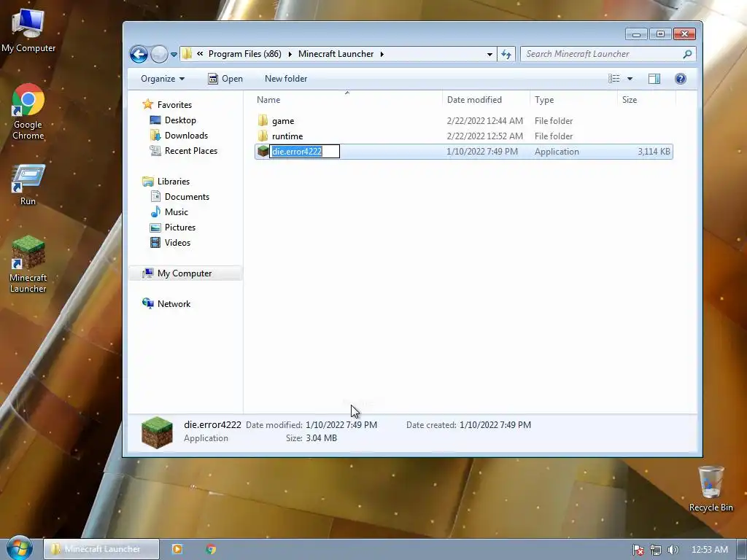Screen dimensions: 747x560
Task: Open the Documents library
Action: pyautogui.click(x=187, y=197)
